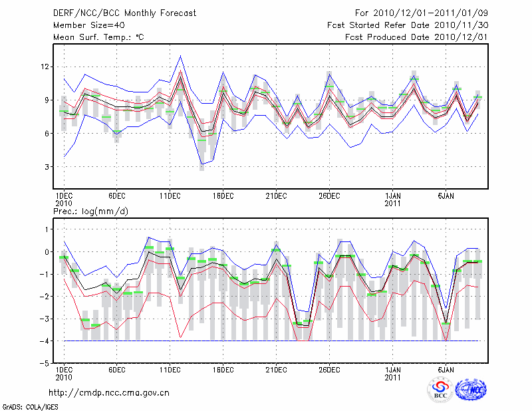
Task: Click the NCC globe logo
Action: click(x=471, y=389)
